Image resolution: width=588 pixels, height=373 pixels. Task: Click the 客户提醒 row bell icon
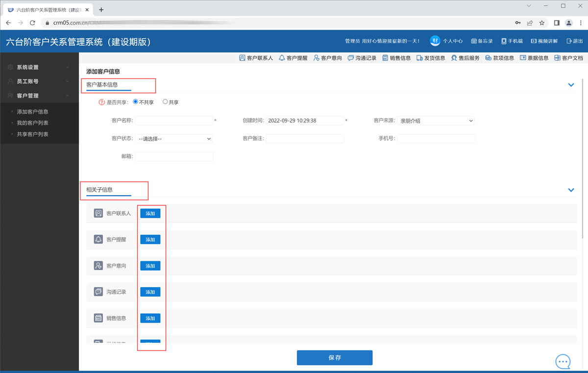(x=98, y=239)
